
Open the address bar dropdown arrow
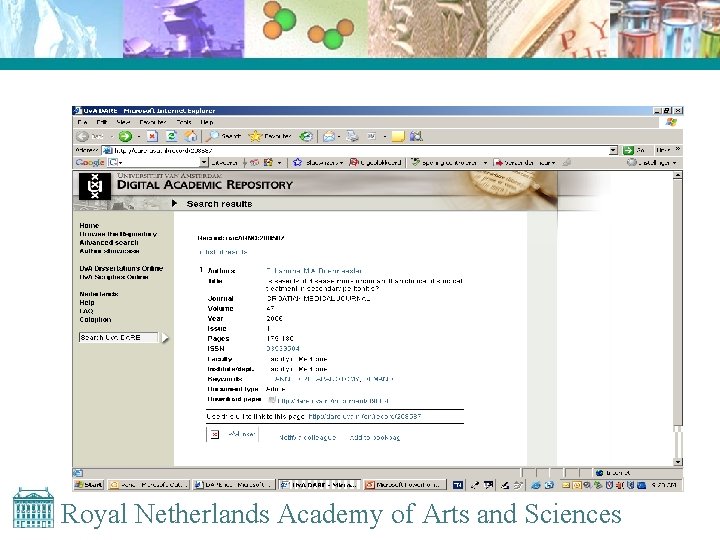613,150
